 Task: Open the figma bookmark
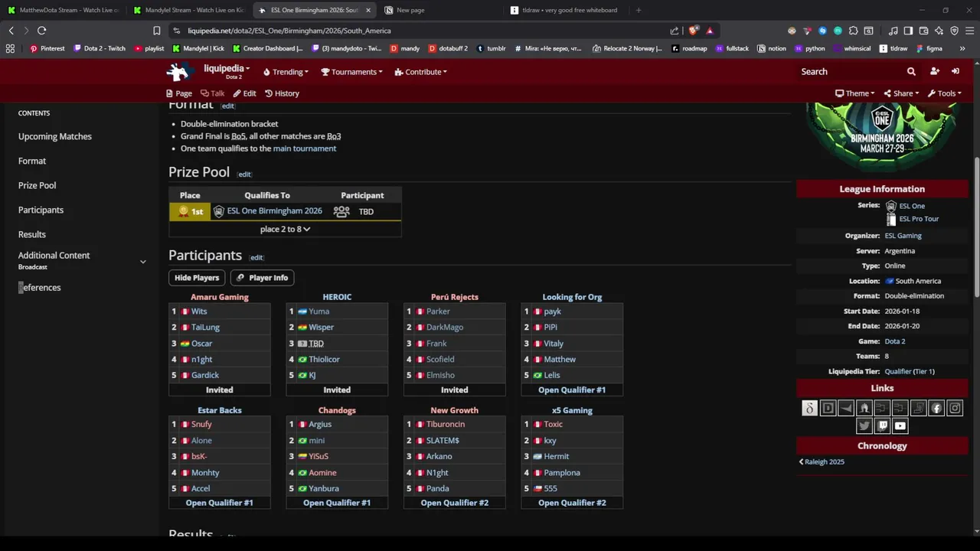pyautogui.click(x=928, y=48)
